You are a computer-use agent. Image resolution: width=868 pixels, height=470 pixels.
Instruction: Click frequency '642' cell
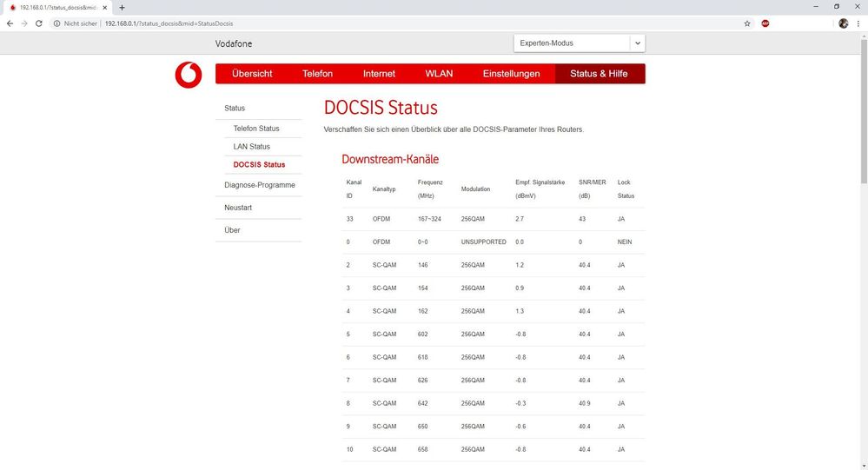click(x=423, y=404)
